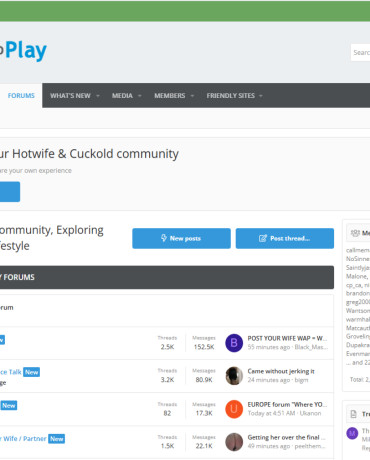Click the 49 minutes ago timestamp
This screenshot has height=460, width=370.
pos(269,446)
